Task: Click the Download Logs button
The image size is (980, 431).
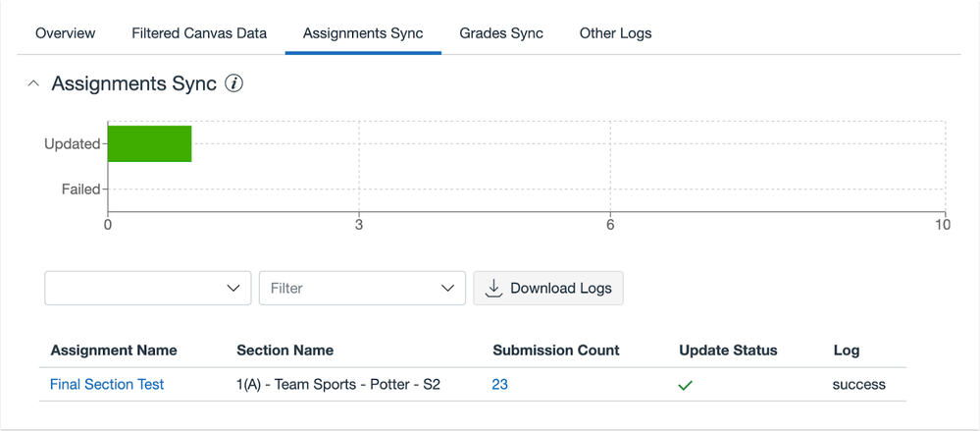Action: click(548, 288)
